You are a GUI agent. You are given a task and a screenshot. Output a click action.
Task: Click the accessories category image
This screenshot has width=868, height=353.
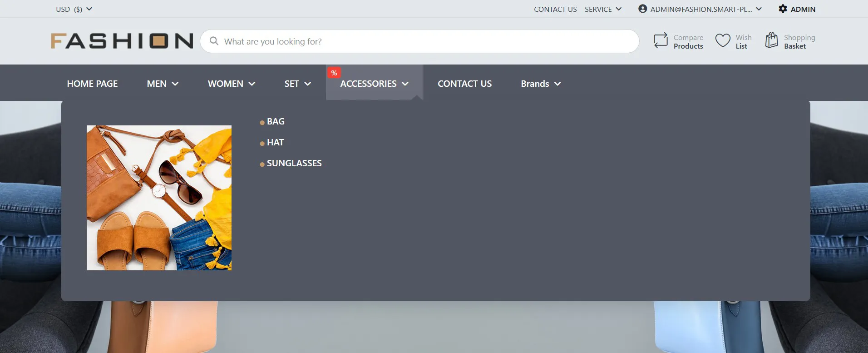[x=159, y=198]
